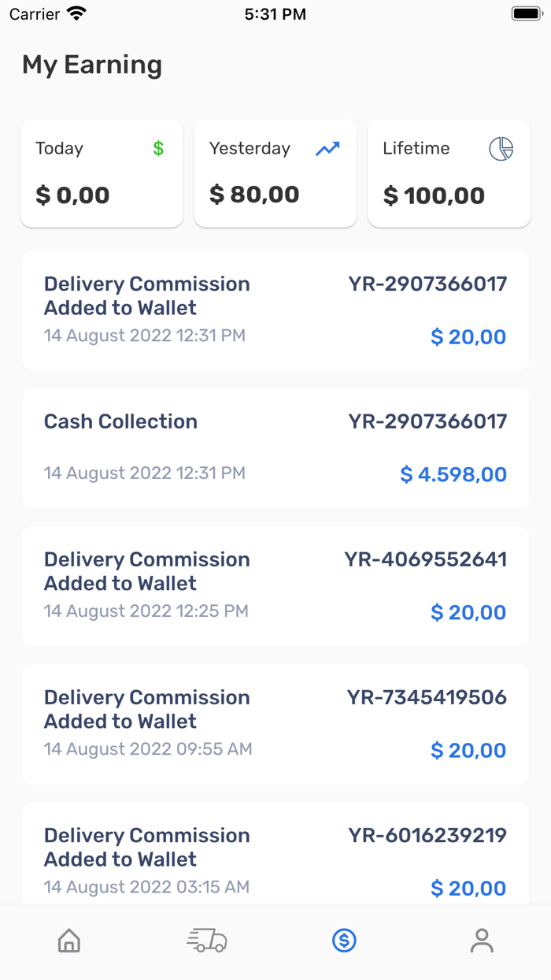Open the Today earnings card
This screenshot has width=551, height=980.
click(101, 173)
